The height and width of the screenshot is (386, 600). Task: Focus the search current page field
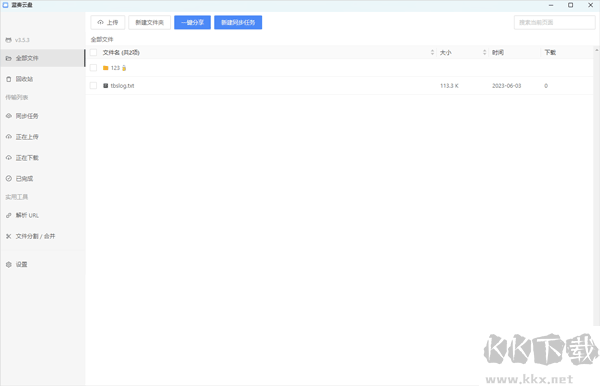click(x=554, y=23)
